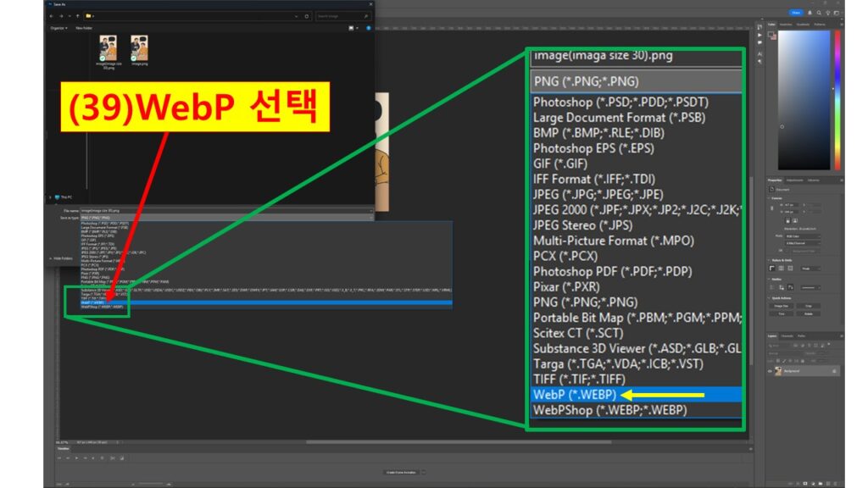Expand the This PC tree node
868x488 pixels.
tap(48, 197)
